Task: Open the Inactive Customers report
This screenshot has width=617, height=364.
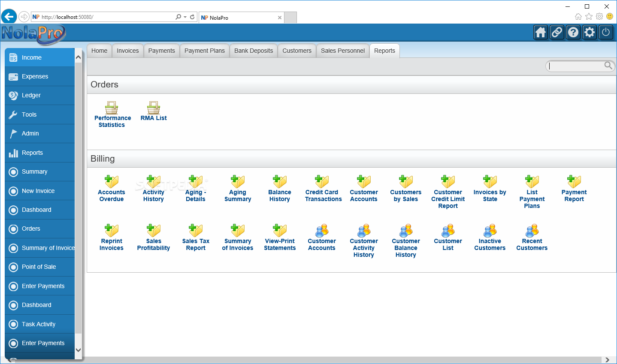Action: [x=490, y=237]
